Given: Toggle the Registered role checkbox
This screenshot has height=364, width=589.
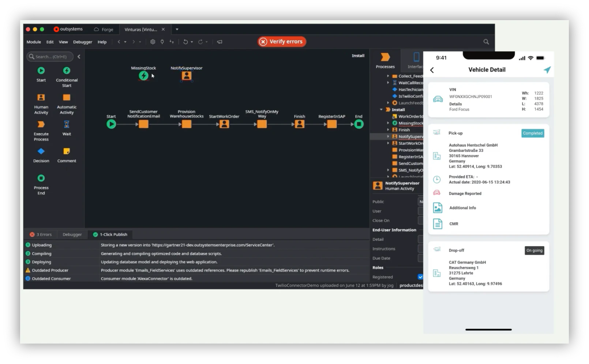Looking at the screenshot, I should [x=420, y=277].
